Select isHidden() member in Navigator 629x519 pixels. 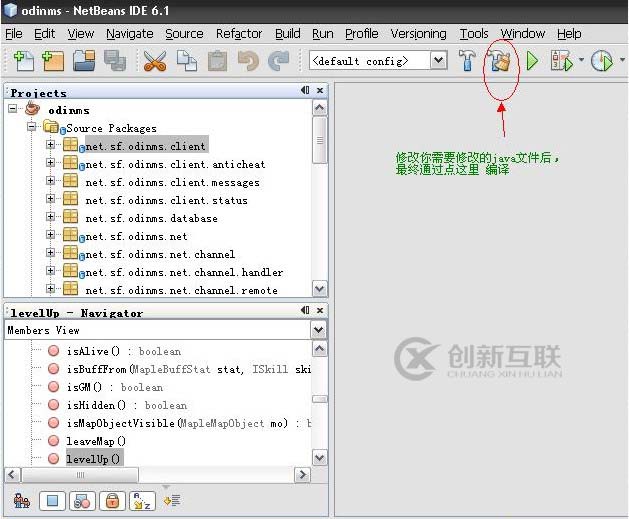127,405
